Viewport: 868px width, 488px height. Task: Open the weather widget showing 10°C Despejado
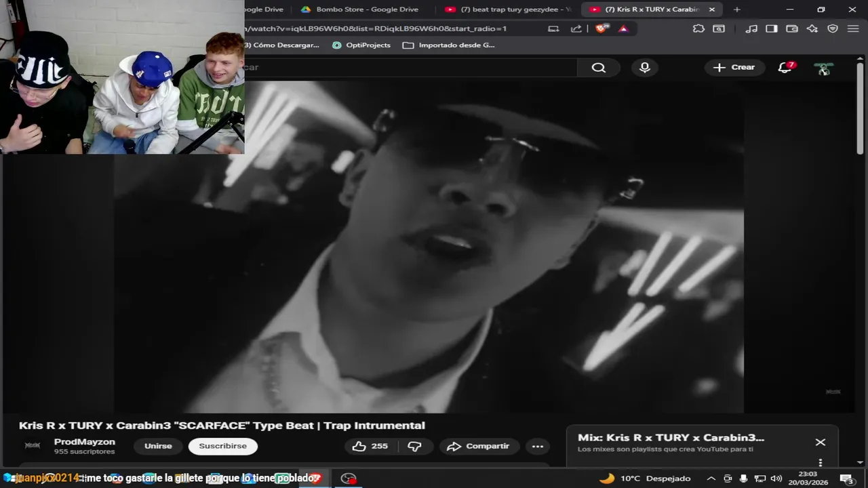(x=644, y=479)
